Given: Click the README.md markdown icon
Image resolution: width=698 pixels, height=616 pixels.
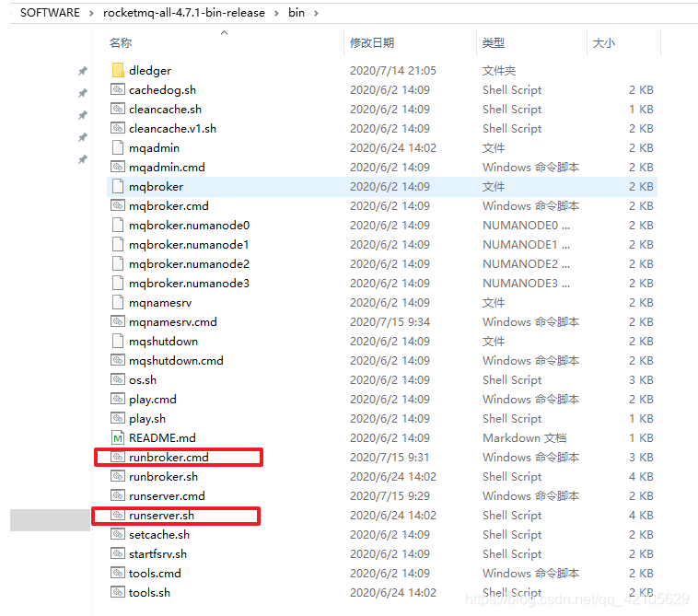Looking at the screenshot, I should click(118, 438).
